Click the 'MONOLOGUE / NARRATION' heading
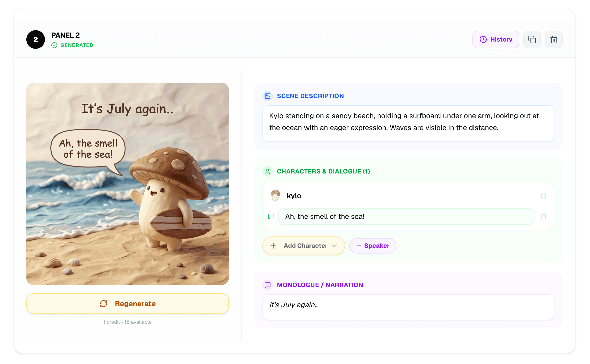 click(320, 285)
